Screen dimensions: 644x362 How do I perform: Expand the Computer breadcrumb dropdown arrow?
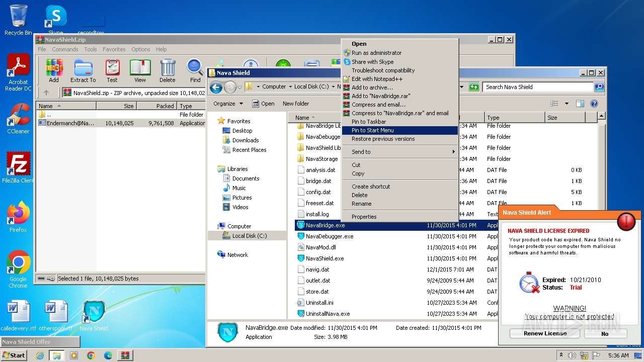pos(291,87)
